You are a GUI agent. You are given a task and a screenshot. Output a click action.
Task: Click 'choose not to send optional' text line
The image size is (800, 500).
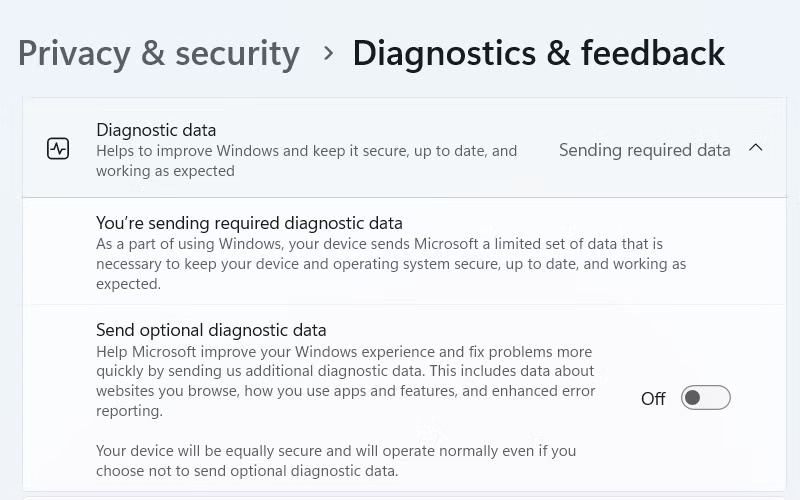246,471
